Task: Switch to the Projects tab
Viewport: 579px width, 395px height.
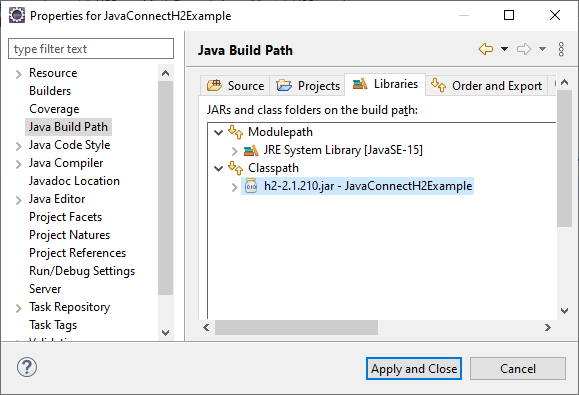Action: pos(308,85)
